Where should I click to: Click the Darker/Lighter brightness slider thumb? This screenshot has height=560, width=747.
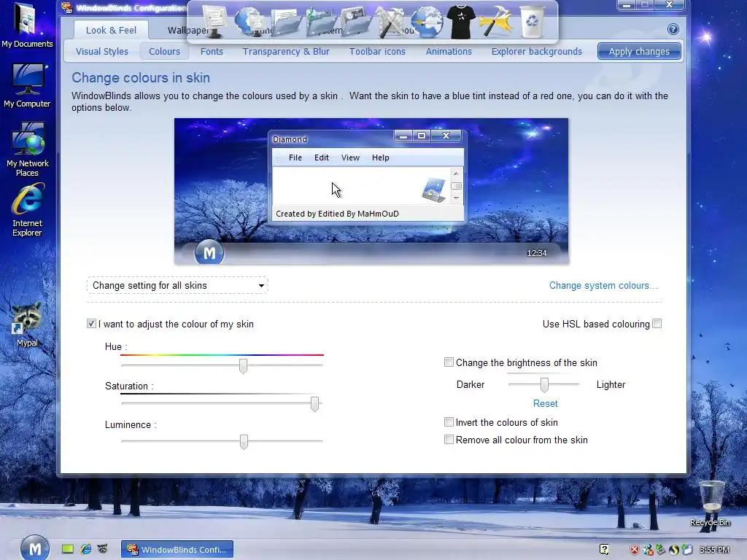(544, 384)
